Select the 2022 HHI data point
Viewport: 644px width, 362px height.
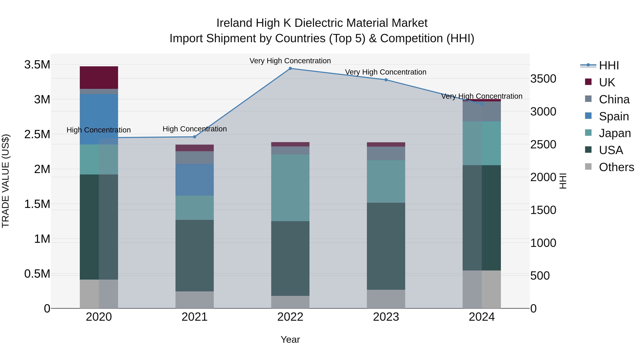(290, 68)
